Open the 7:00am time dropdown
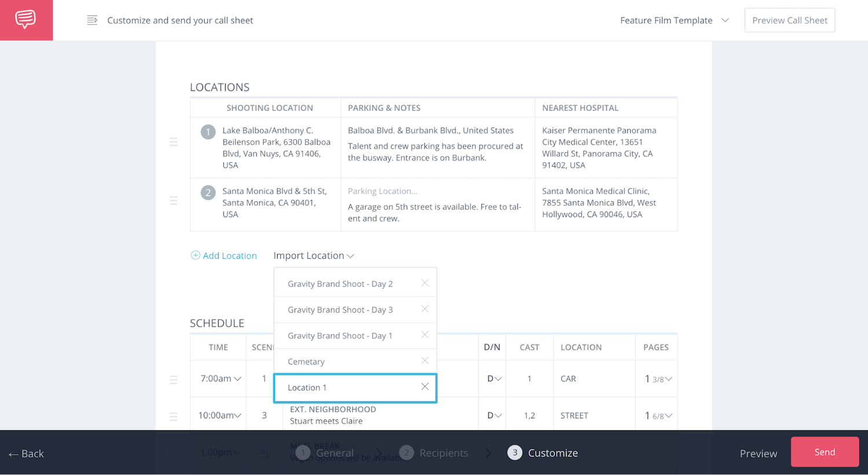This screenshot has width=868, height=475. coord(220,378)
